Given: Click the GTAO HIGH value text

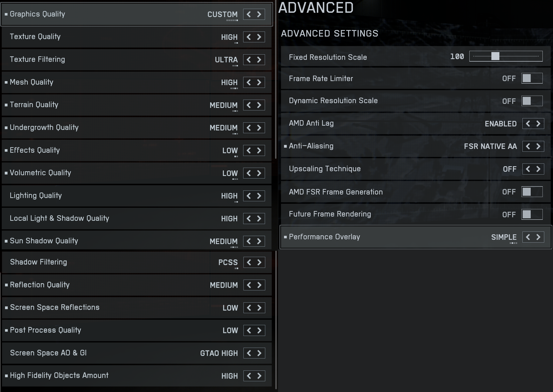Looking at the screenshot, I should (x=219, y=353).
